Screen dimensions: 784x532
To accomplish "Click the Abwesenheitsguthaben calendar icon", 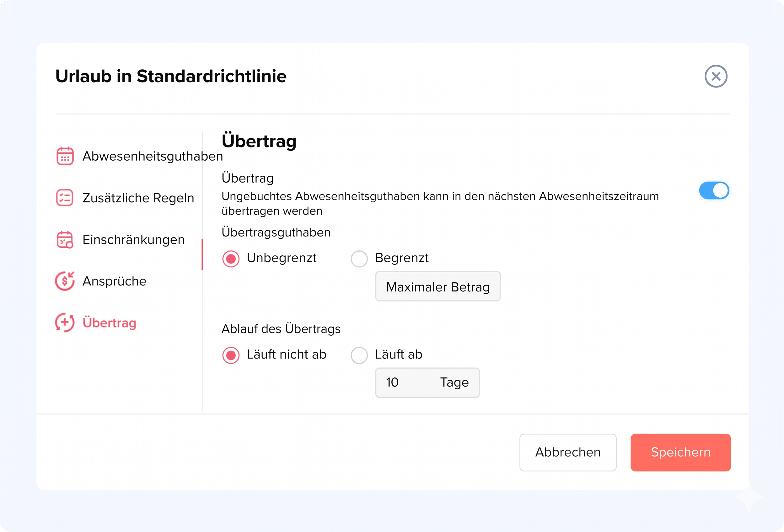I will pyautogui.click(x=65, y=156).
